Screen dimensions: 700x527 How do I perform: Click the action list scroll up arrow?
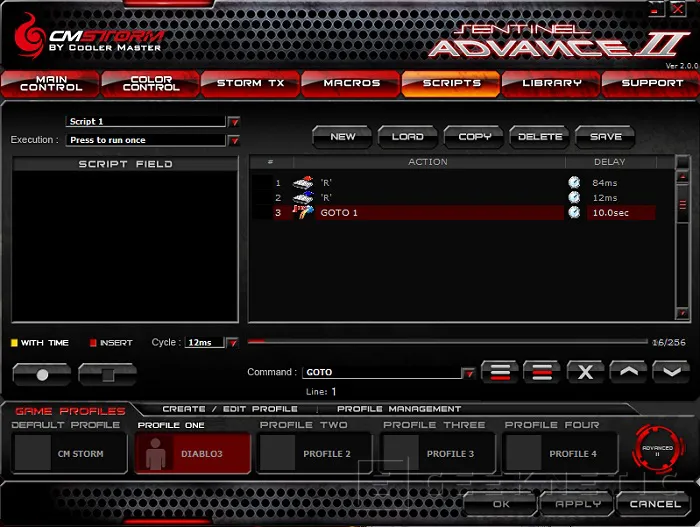(x=683, y=177)
